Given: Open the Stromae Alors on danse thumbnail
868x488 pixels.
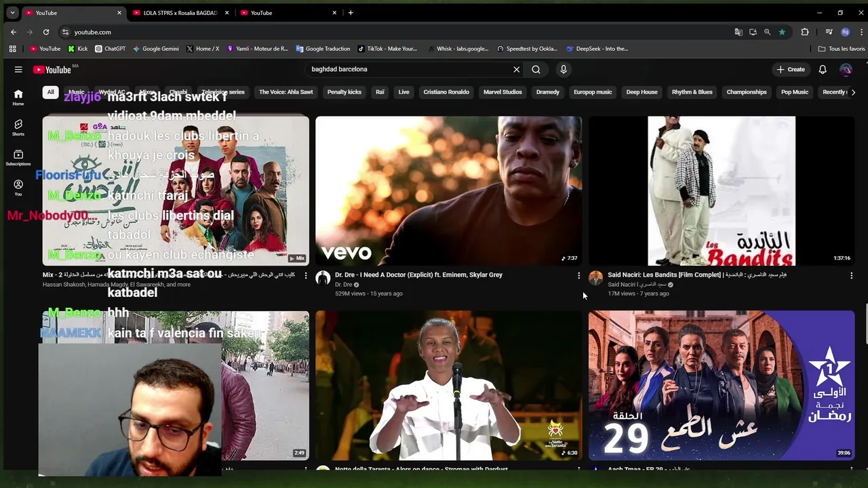Looking at the screenshot, I should click(448, 385).
